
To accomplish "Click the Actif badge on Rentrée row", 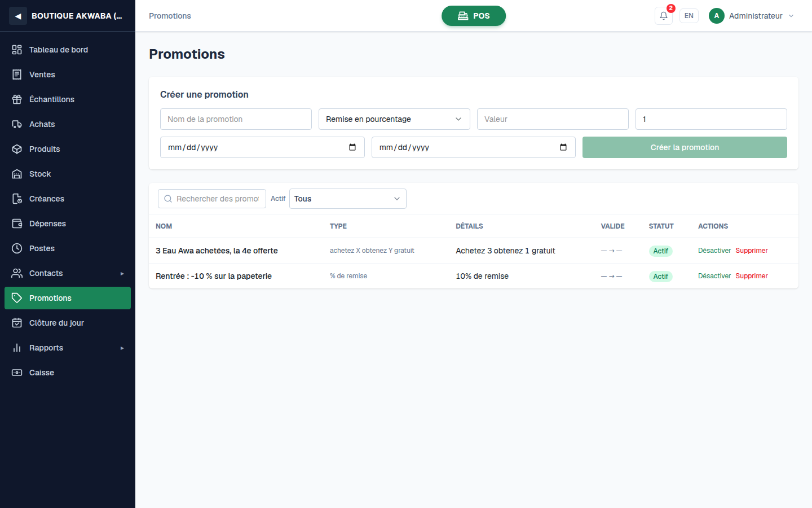I will pyautogui.click(x=661, y=277).
